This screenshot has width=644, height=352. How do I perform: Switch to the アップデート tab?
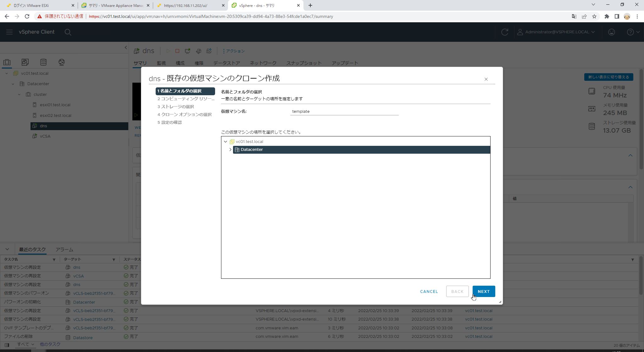[345, 63]
